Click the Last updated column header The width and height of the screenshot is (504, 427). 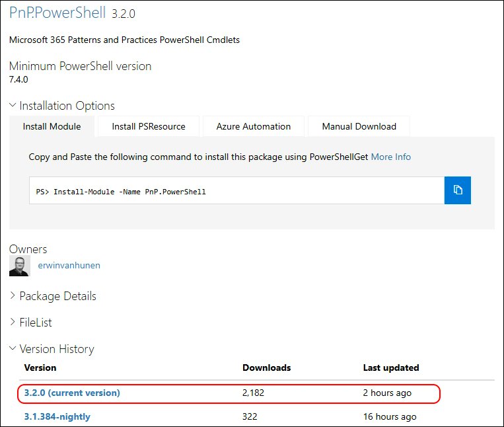point(391,368)
